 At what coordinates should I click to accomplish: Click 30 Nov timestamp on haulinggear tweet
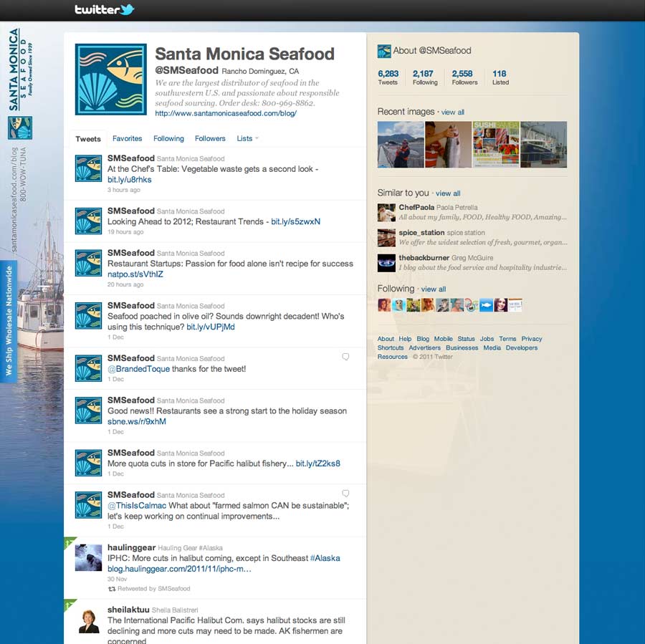[118, 579]
